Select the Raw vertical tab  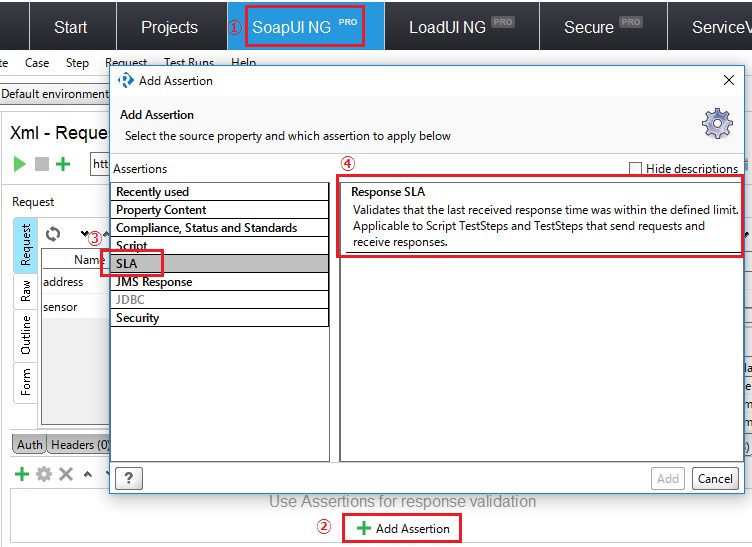(x=25, y=291)
